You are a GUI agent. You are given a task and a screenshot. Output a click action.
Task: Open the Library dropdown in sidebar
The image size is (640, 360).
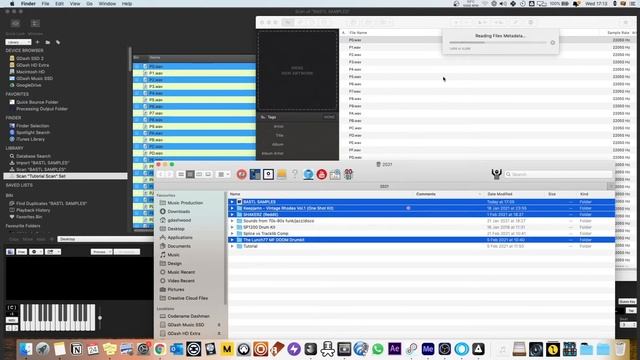(x=18, y=42)
